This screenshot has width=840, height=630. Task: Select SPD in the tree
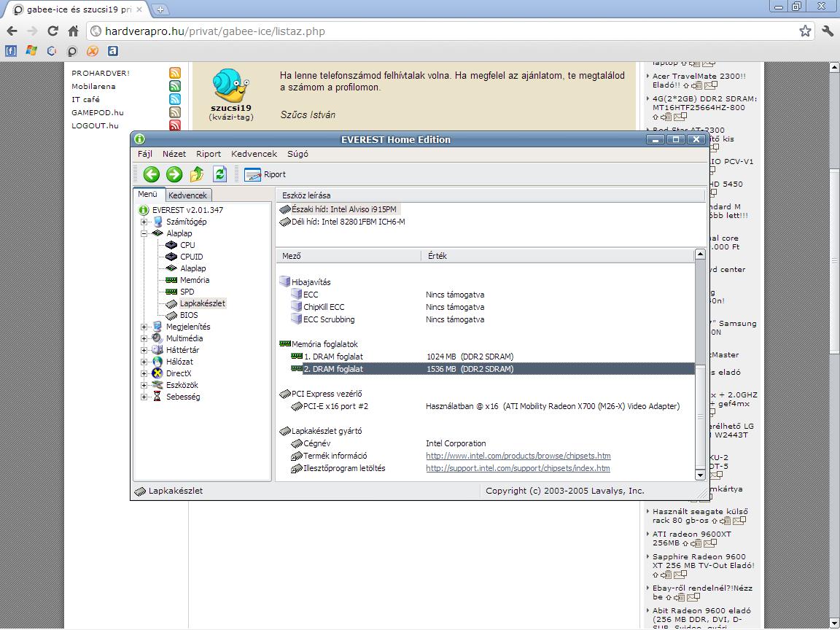(x=187, y=292)
